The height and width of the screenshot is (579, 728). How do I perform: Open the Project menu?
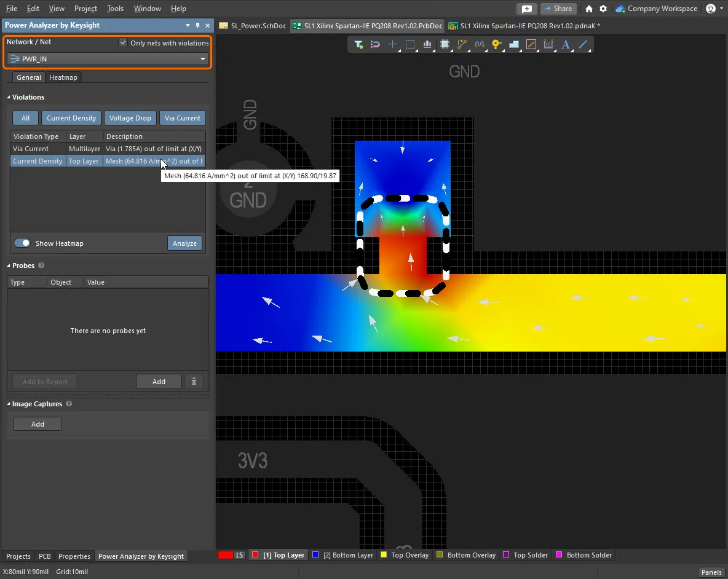[x=85, y=9]
